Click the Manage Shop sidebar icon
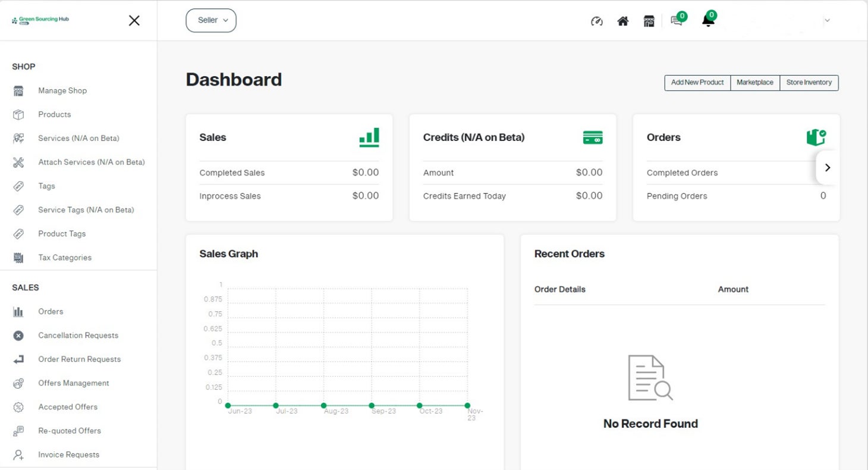Screen dimensions: 868x470 tap(18, 91)
